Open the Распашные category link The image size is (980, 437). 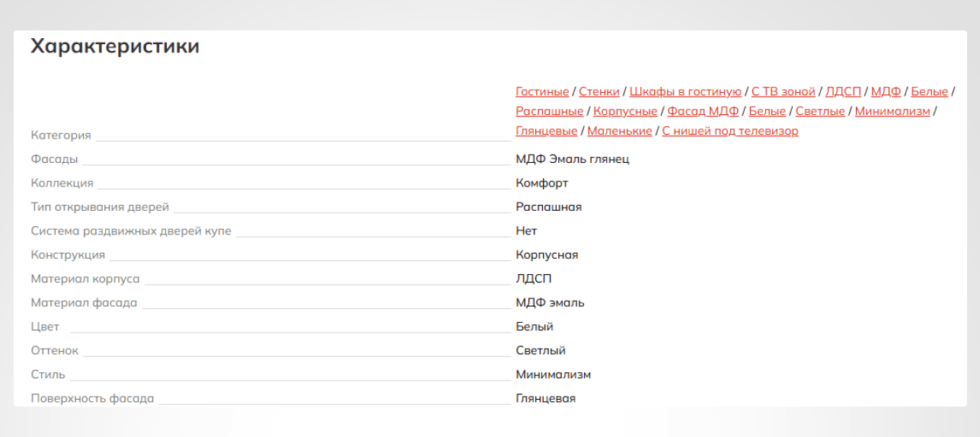(550, 111)
